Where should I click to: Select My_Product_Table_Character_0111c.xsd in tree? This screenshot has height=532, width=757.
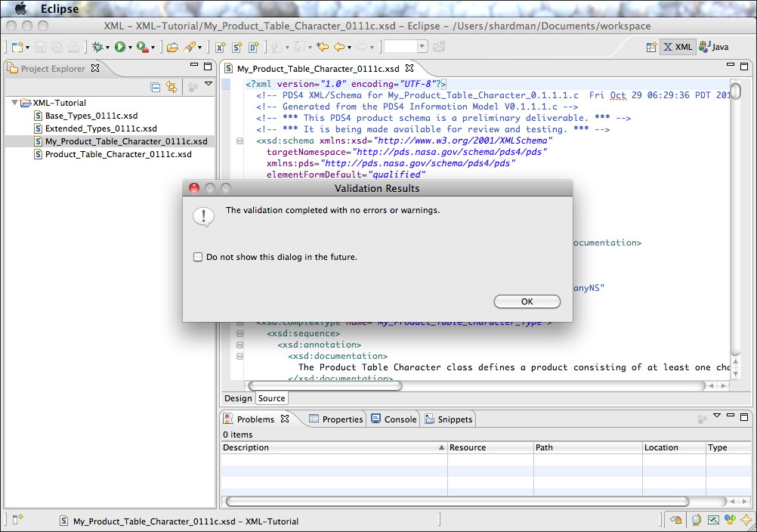pos(121,141)
